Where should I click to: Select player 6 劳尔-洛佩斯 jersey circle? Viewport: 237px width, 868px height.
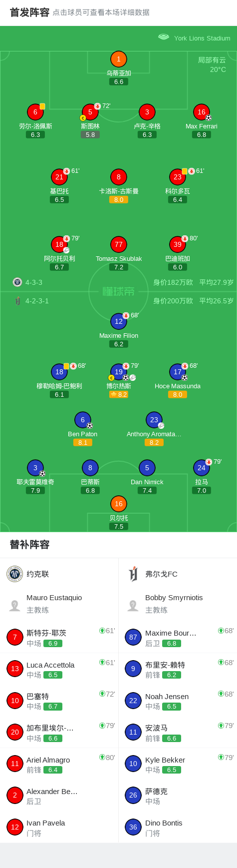coord(35,112)
